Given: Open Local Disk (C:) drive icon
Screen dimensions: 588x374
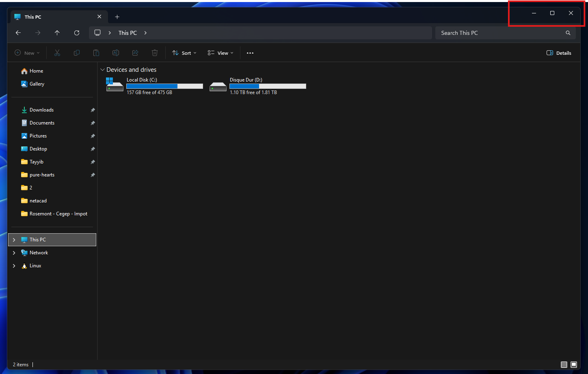Looking at the screenshot, I should [x=115, y=84].
